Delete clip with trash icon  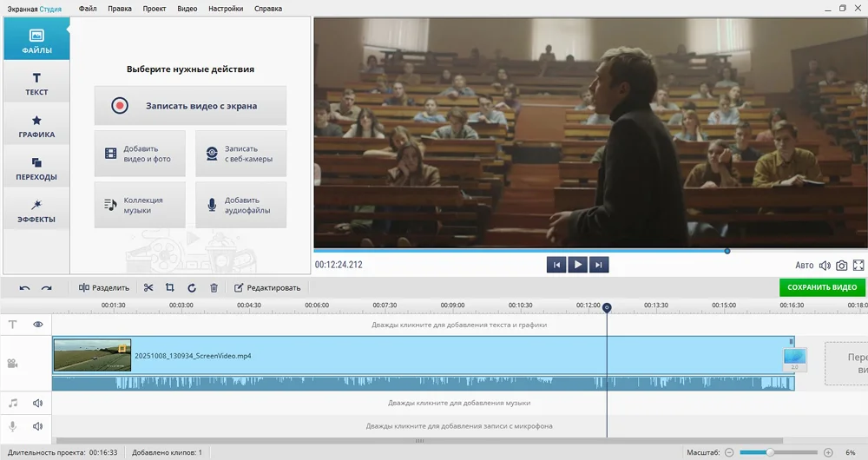214,287
